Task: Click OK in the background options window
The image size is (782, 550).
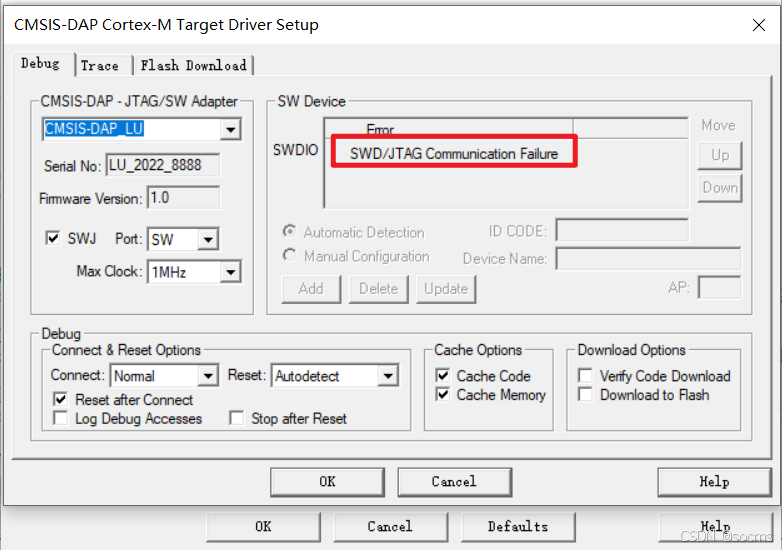Action: 263,527
